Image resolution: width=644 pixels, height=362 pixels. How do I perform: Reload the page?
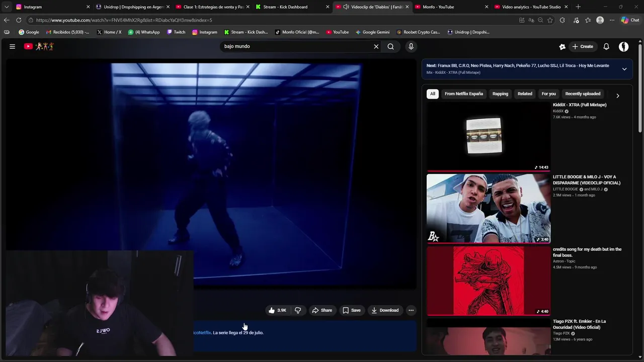click(x=19, y=20)
